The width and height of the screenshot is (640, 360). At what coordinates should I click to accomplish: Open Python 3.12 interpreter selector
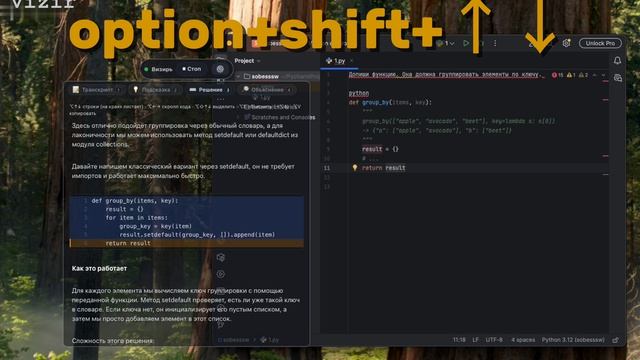(x=573, y=340)
